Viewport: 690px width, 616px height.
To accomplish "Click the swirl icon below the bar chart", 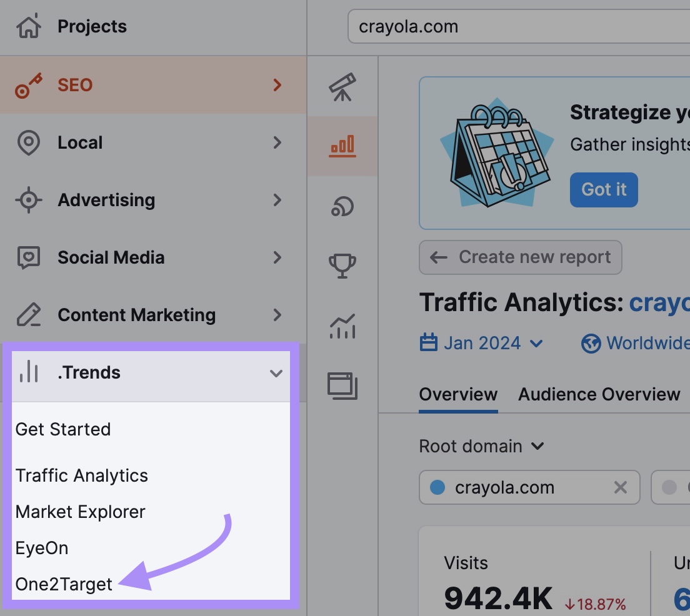I will click(x=342, y=205).
